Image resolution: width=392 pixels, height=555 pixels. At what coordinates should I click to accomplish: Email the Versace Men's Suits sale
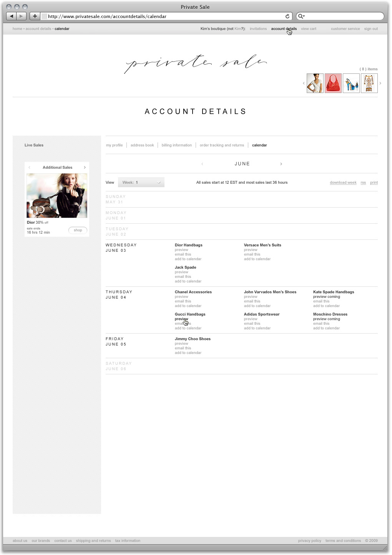tap(252, 254)
